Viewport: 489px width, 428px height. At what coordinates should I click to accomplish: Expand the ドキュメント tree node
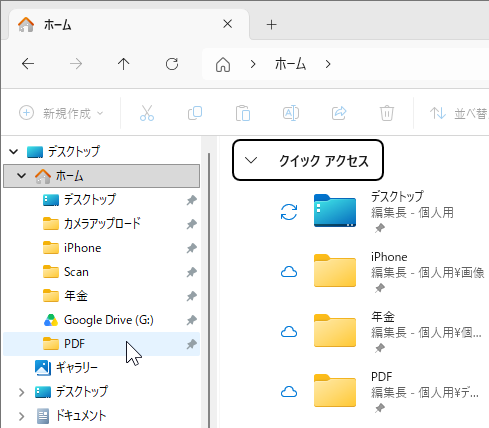click(x=22, y=416)
